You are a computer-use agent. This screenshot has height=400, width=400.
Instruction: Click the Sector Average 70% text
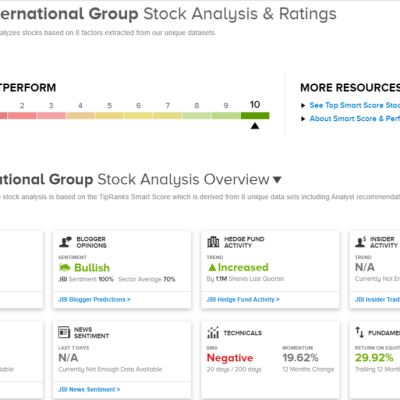pos(147,279)
